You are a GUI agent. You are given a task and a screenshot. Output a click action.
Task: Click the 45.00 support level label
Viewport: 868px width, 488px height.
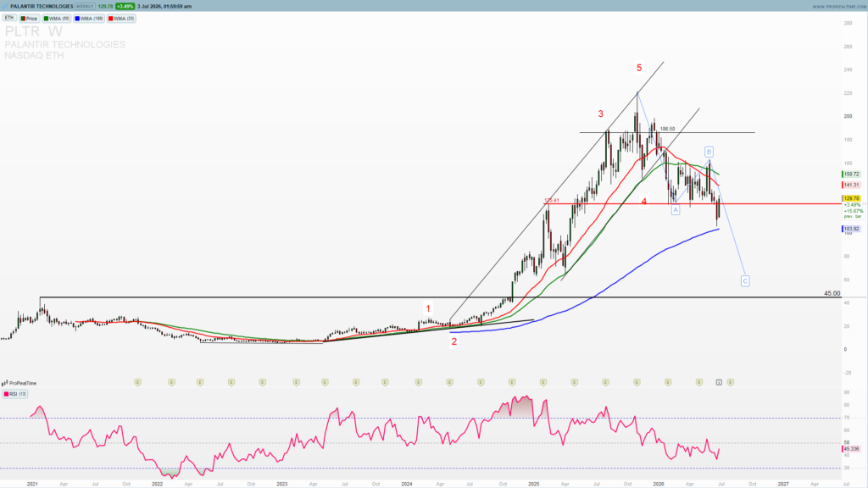click(x=832, y=293)
